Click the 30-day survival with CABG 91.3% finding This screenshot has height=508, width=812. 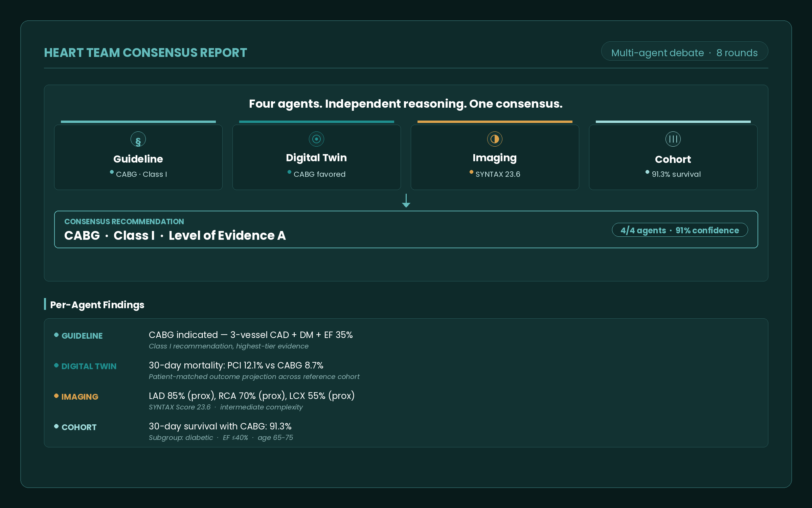click(x=220, y=426)
